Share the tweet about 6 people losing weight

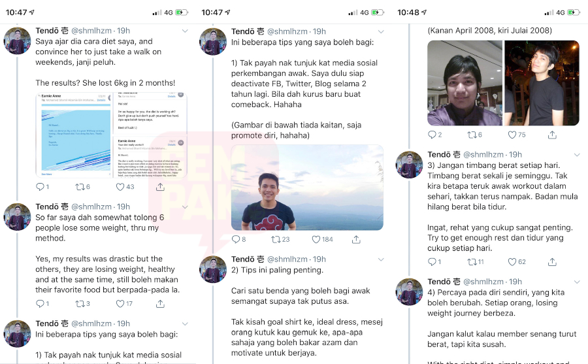pos(160,304)
